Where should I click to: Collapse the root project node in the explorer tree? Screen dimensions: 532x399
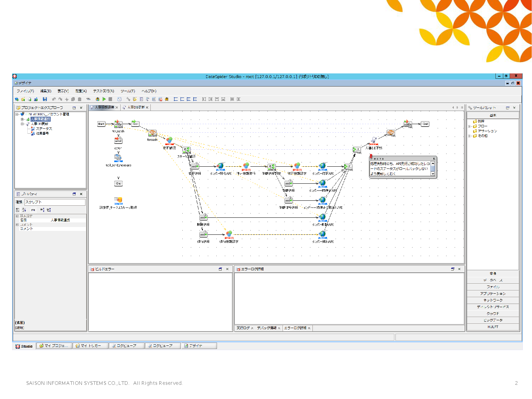tap(16, 114)
